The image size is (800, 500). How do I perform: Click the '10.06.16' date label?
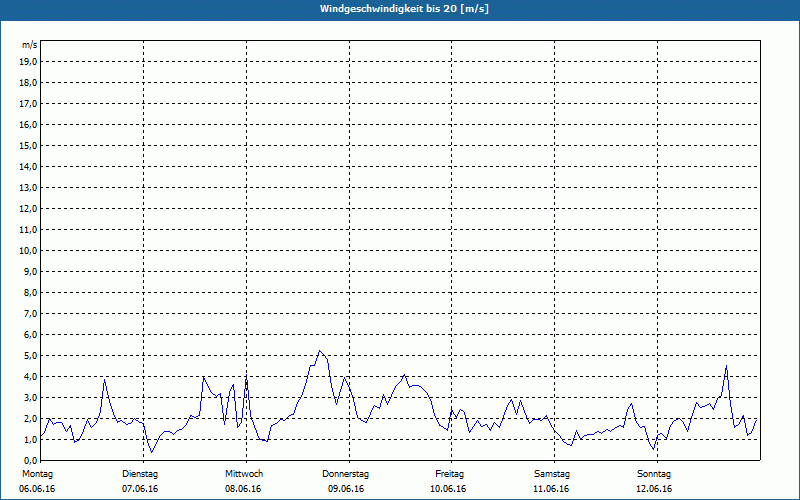click(x=448, y=489)
